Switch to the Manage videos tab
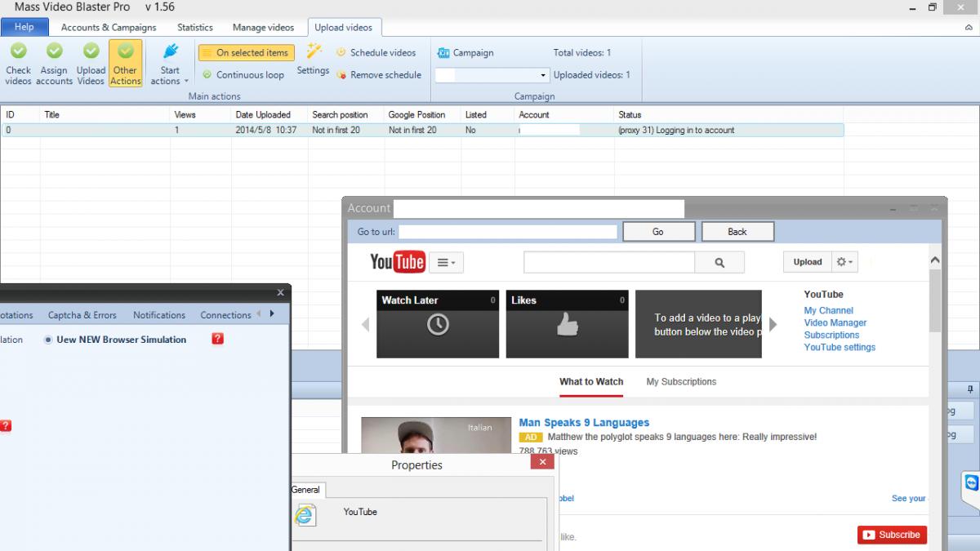980x551 pixels. point(263,27)
